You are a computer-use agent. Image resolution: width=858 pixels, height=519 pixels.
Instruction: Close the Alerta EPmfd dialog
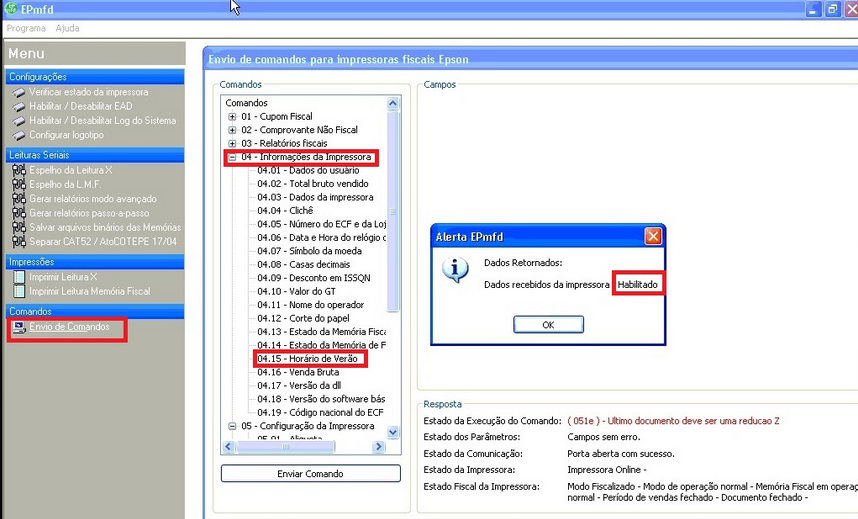pos(652,237)
